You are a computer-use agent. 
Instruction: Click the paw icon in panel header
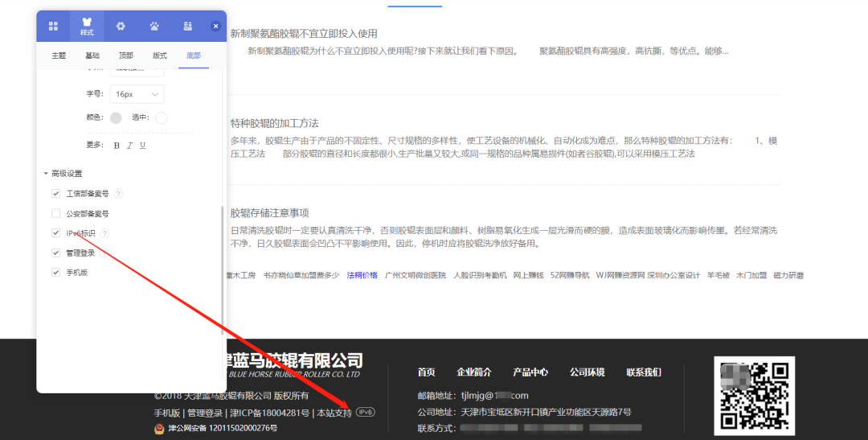[154, 27]
